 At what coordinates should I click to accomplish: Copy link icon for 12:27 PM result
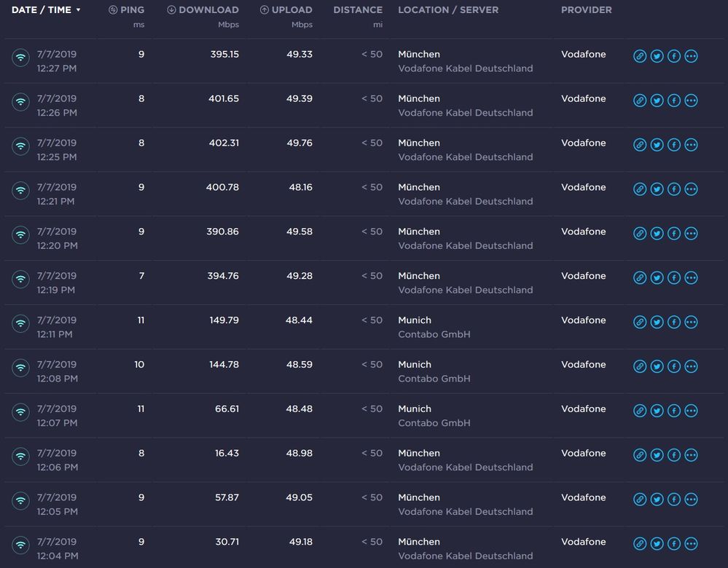click(x=640, y=56)
